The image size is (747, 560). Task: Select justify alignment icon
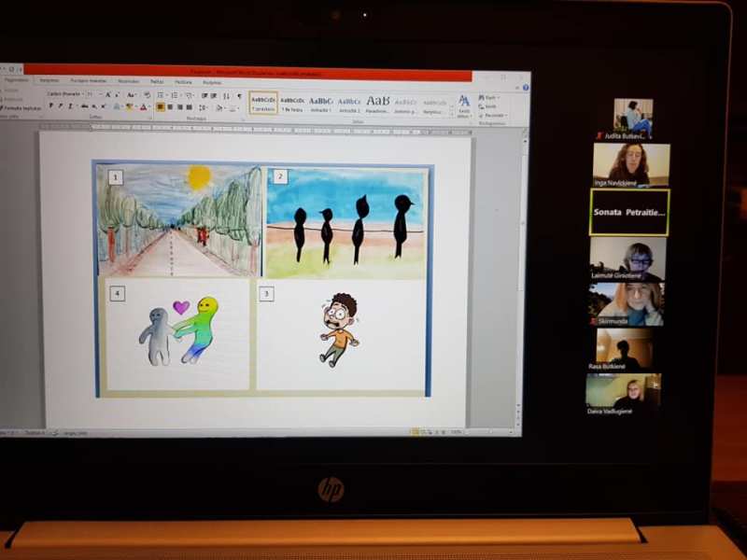(x=190, y=107)
